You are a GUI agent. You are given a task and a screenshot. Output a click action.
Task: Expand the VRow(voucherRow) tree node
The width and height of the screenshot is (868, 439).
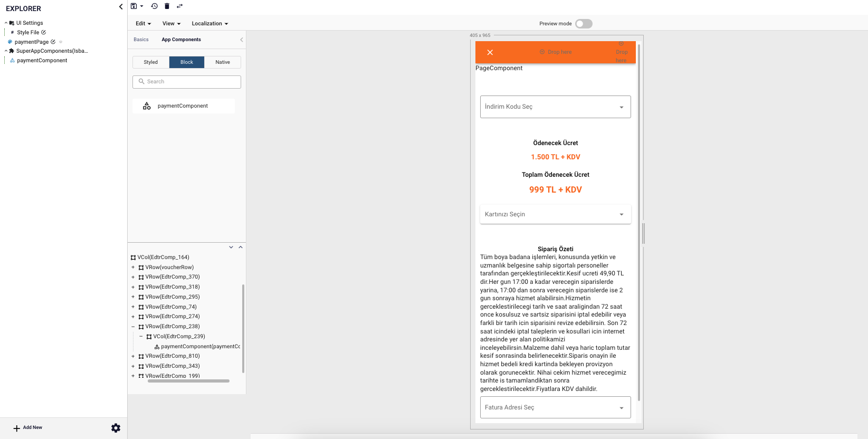click(x=133, y=268)
